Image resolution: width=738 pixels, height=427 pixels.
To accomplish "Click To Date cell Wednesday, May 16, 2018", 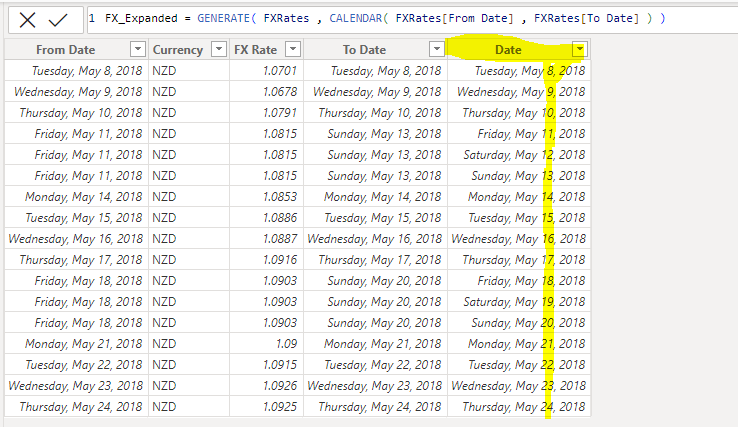I will 376,239.
